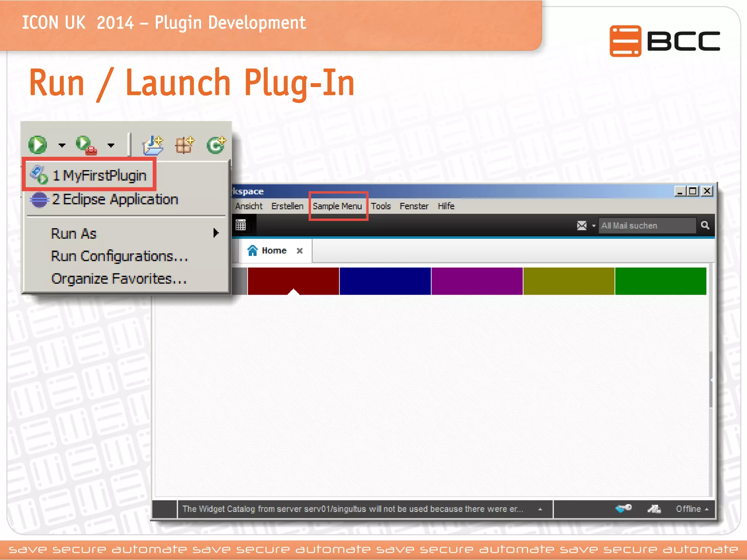Click the magnifier search button
Viewport: 747px width, 560px height.
[x=705, y=225]
